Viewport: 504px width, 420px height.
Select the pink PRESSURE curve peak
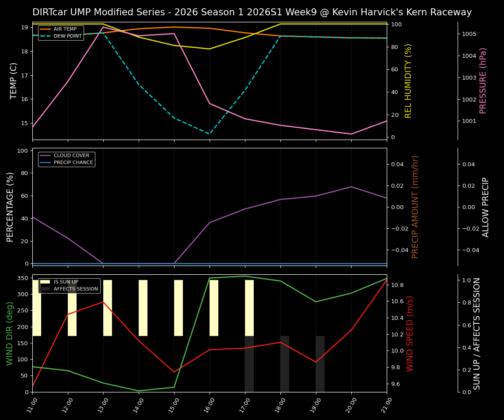[103, 27]
